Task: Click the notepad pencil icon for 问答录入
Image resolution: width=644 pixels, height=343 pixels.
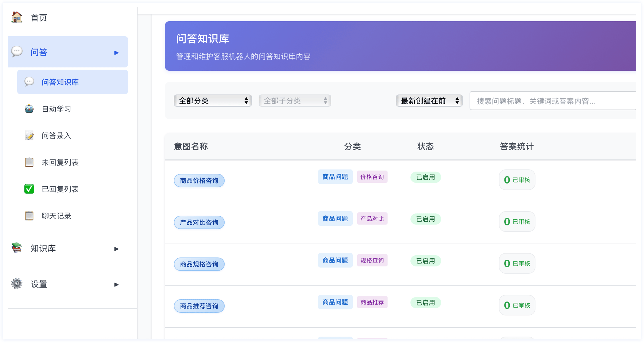Action: click(x=29, y=135)
